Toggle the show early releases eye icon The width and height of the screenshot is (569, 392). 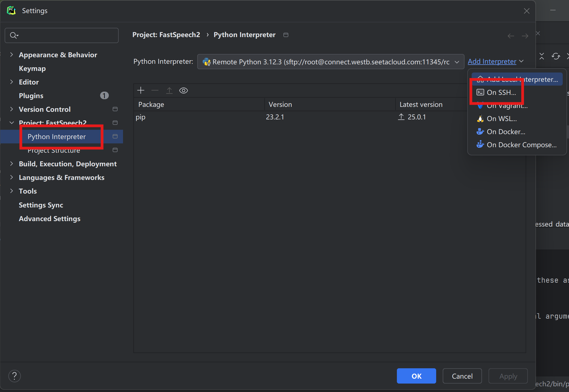[x=184, y=91]
